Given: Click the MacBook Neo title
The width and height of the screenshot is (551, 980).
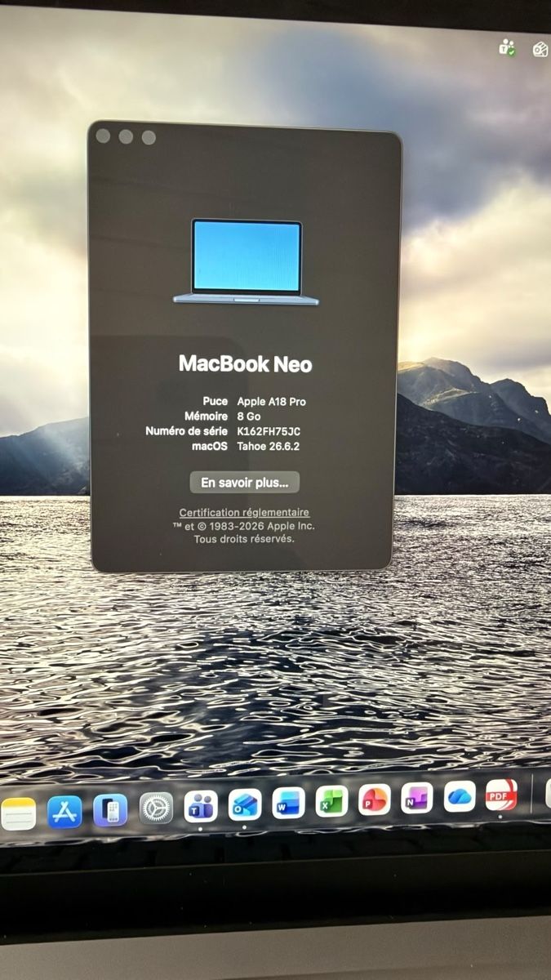Looking at the screenshot, I should tap(245, 364).
